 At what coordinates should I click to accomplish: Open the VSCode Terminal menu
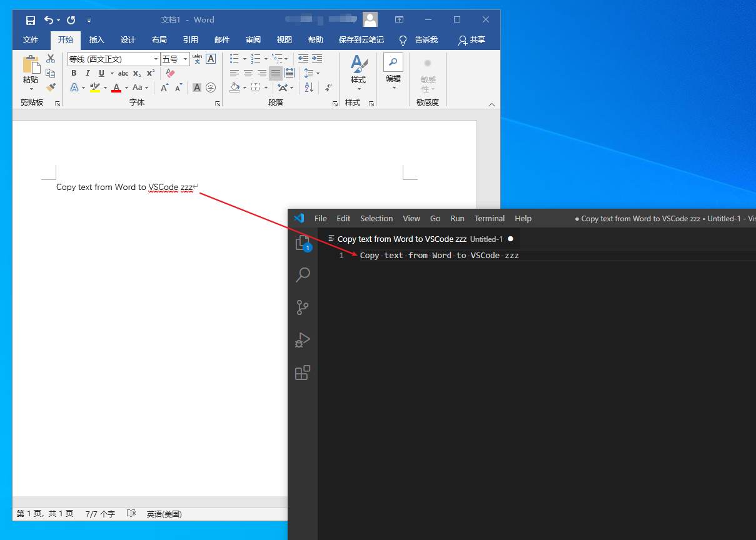click(490, 218)
